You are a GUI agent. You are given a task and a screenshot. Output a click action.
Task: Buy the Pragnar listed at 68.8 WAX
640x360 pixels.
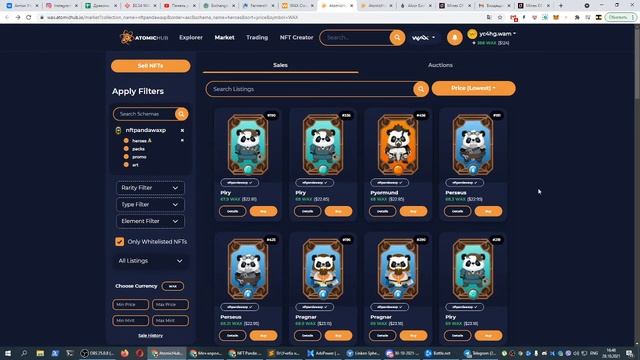[338, 336]
